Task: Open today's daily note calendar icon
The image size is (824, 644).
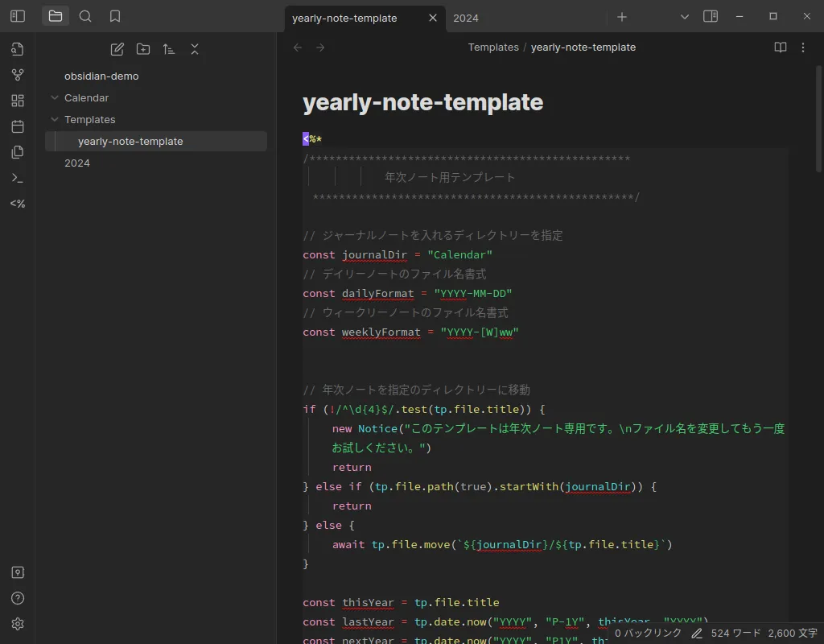Action: [x=18, y=126]
